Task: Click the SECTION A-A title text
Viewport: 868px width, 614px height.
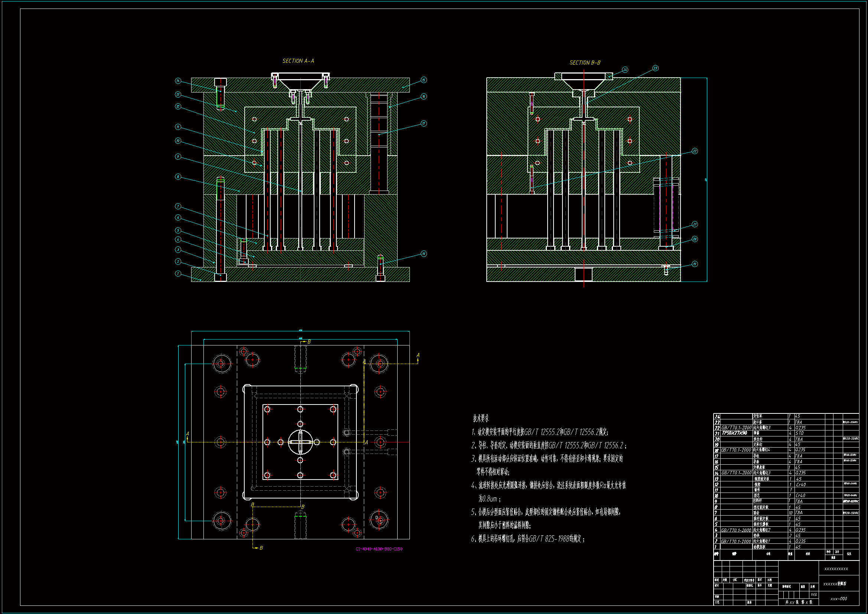Action: [x=298, y=61]
